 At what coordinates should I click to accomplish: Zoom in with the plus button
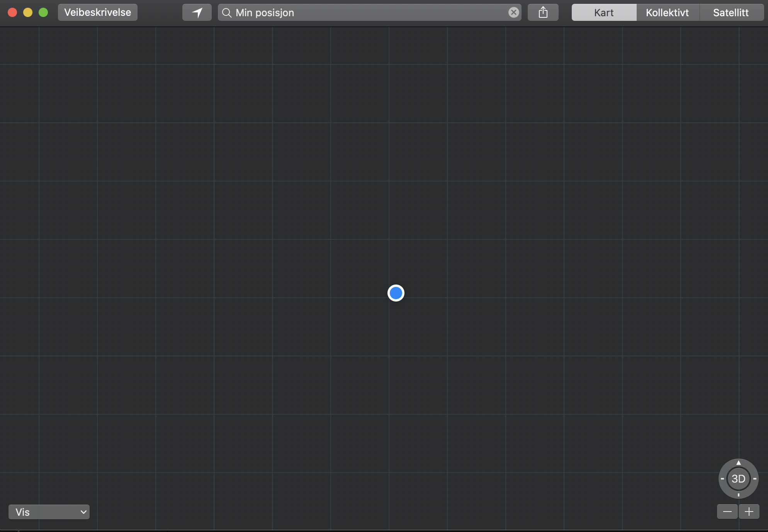coord(749,512)
